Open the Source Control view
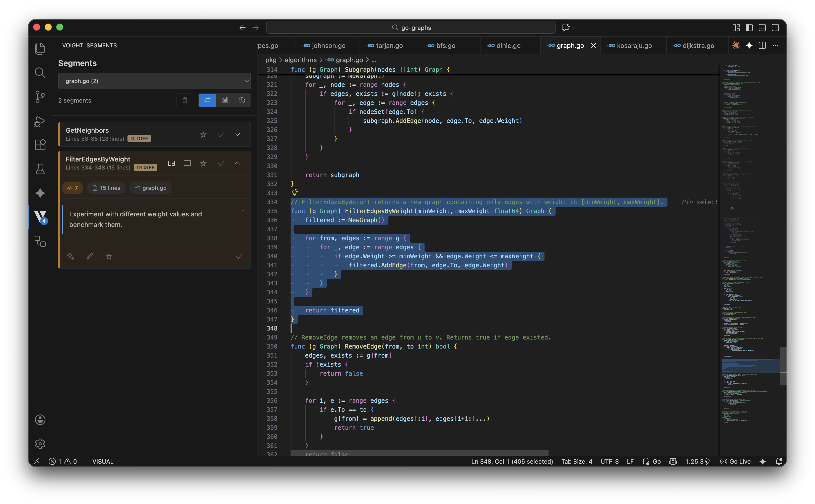This screenshot has width=815, height=504. [40, 97]
